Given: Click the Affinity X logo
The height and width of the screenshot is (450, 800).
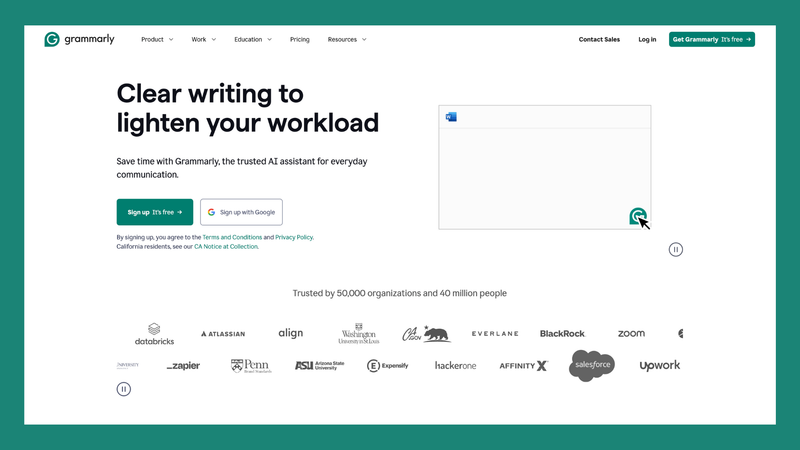Looking at the screenshot, I should (x=523, y=366).
